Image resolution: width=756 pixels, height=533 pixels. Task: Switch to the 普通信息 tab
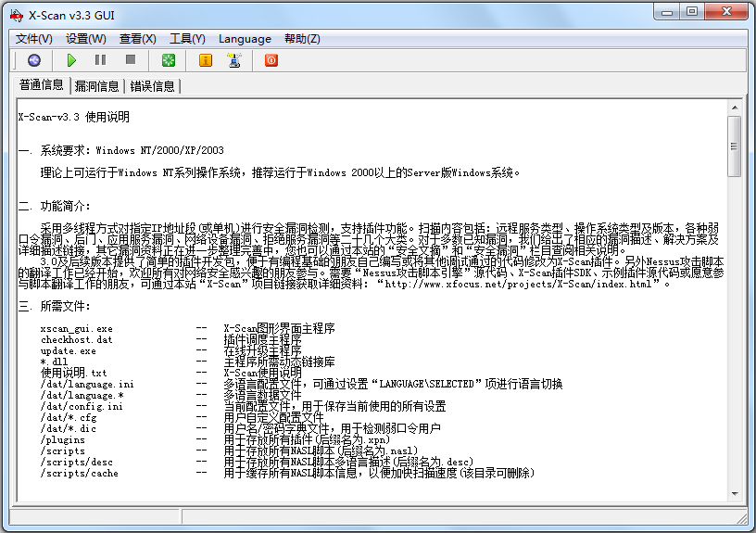click(42, 85)
